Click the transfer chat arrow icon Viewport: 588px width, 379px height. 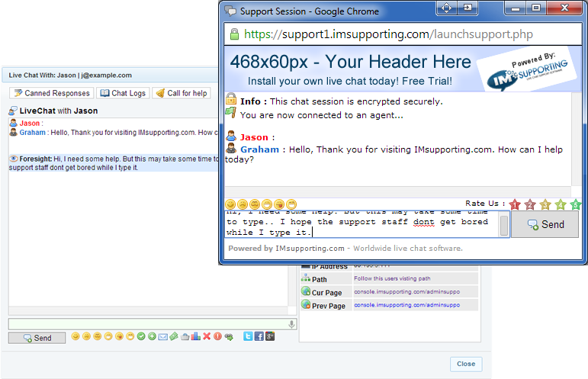pyautogui.click(x=229, y=336)
